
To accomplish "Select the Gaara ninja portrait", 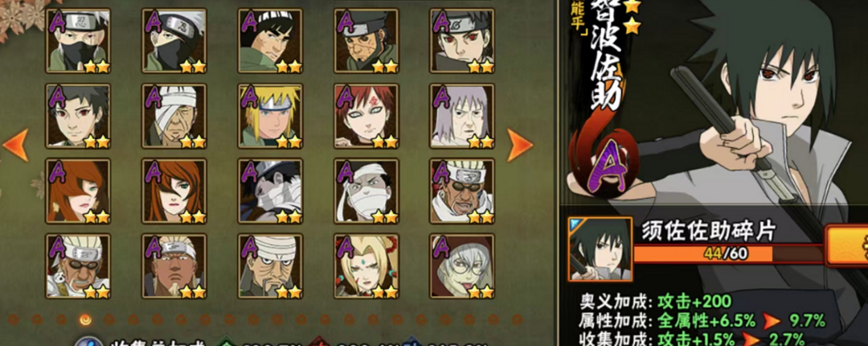I will tap(366, 115).
